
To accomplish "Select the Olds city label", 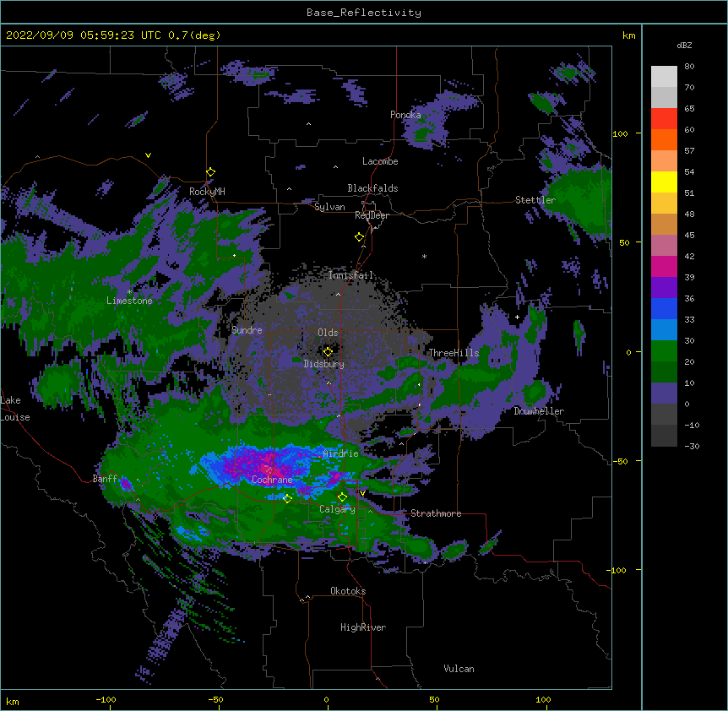I will pyautogui.click(x=328, y=333).
